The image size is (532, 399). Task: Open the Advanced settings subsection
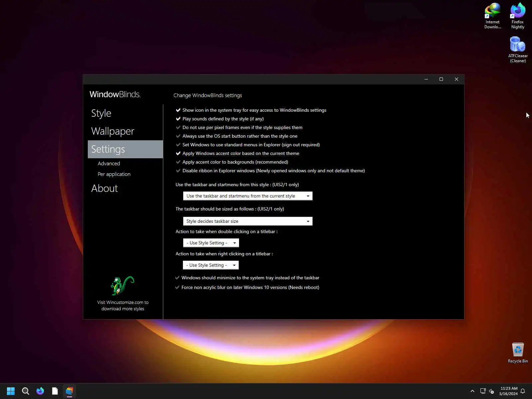pos(109,163)
